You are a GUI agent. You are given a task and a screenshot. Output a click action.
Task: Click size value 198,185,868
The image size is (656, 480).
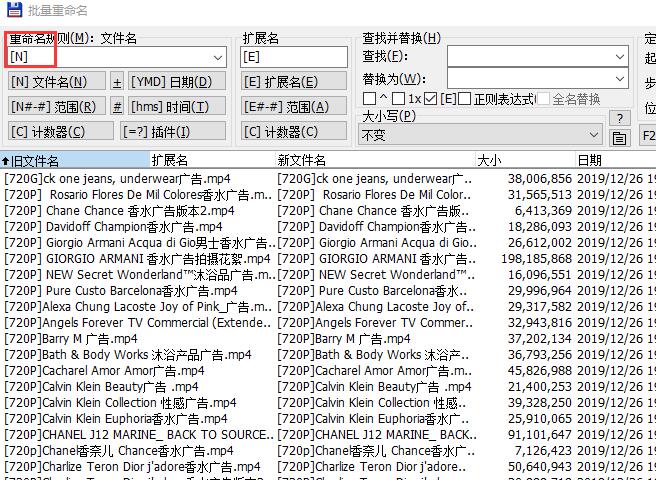536,259
